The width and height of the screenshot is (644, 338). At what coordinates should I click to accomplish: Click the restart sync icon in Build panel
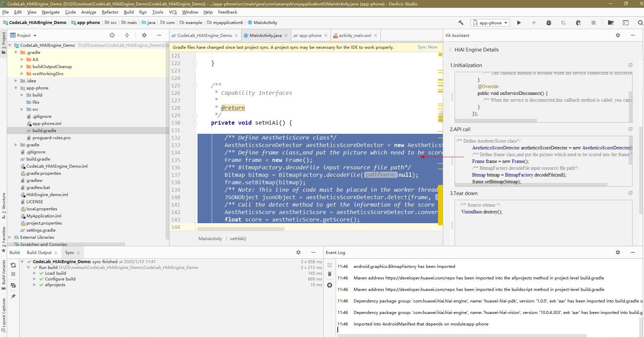click(13, 265)
